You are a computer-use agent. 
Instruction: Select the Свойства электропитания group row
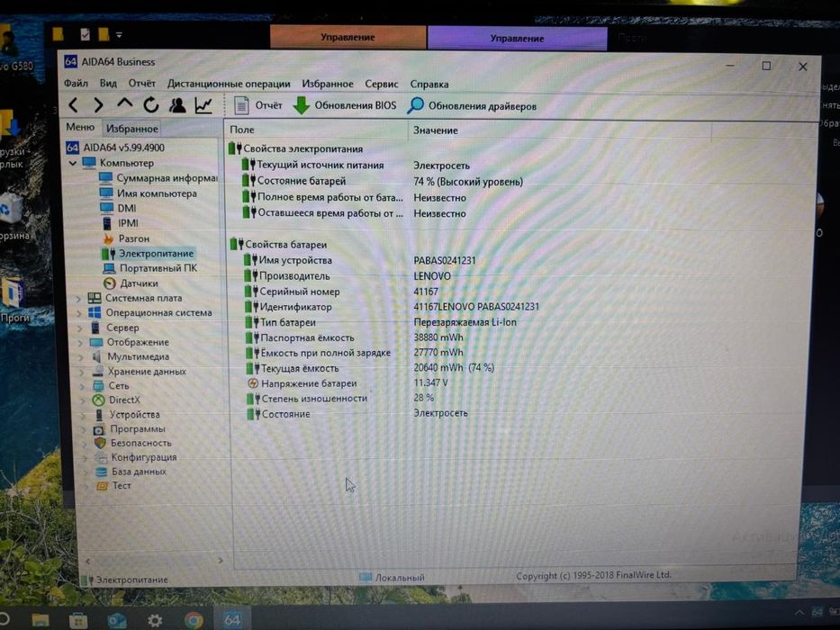tap(295, 148)
